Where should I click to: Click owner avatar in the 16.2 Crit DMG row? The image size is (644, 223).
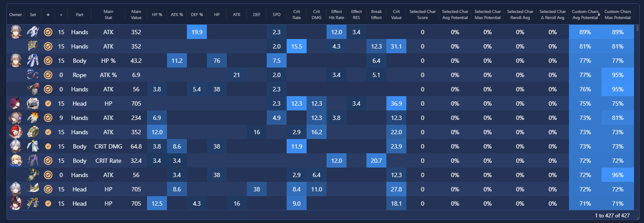16,132
